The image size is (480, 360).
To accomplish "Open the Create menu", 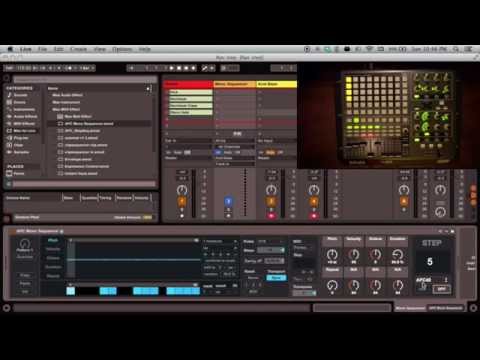I will pyautogui.click(x=78, y=49).
